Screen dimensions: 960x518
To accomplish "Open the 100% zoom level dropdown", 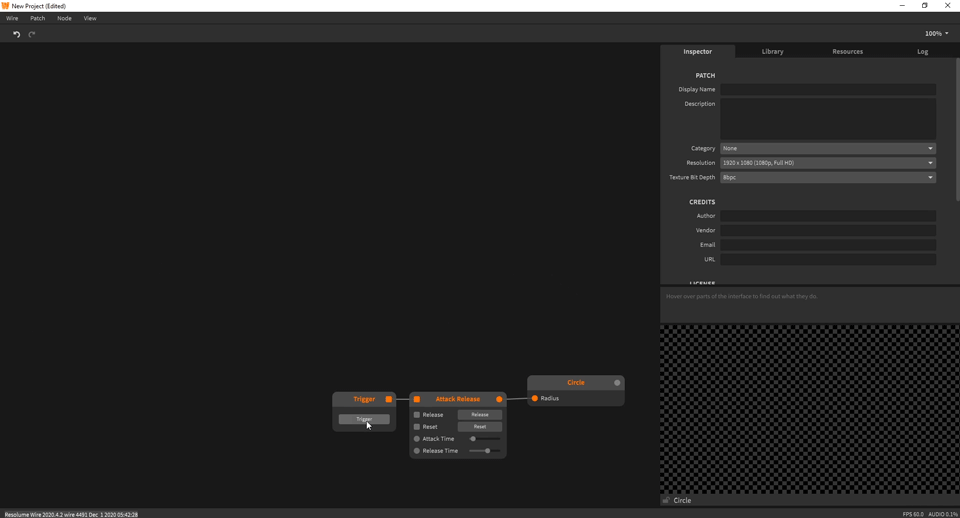I will (937, 34).
